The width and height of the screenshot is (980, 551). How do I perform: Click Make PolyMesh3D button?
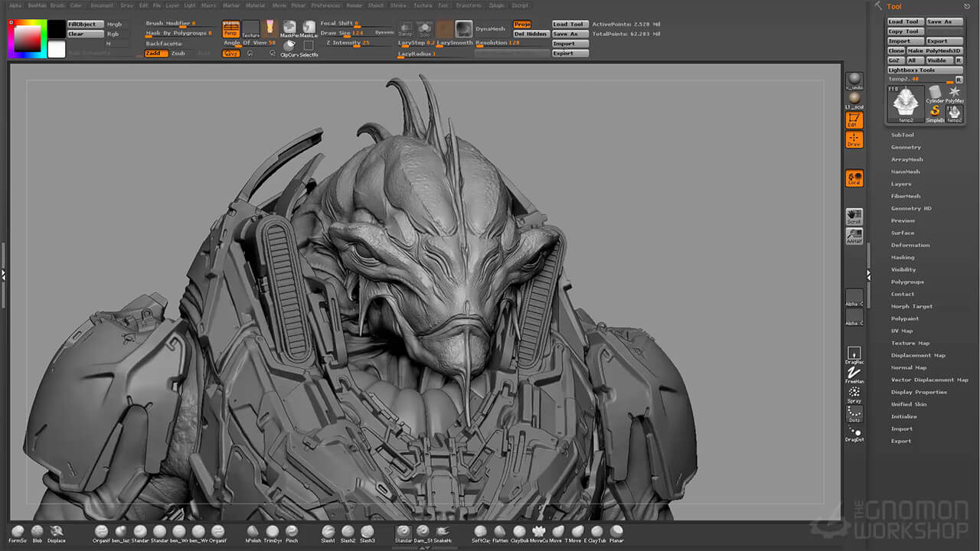coord(933,51)
